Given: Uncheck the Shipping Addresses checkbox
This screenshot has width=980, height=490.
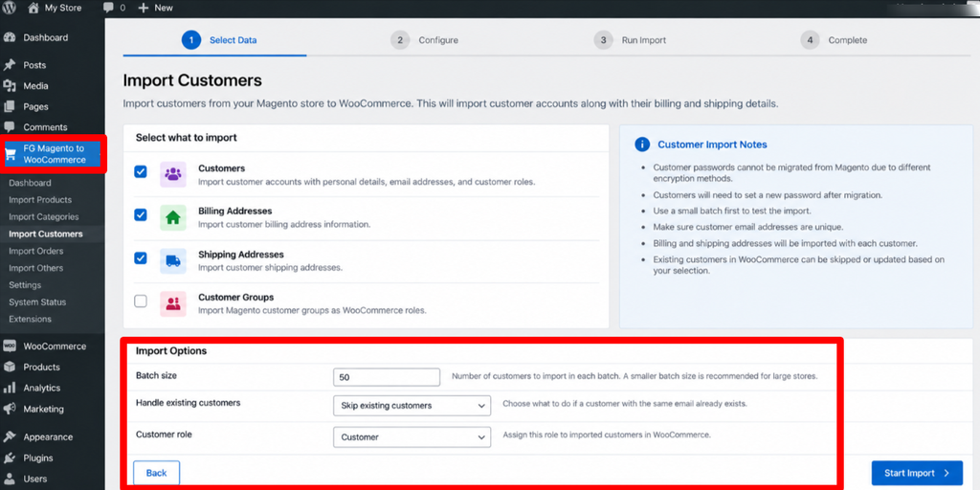Looking at the screenshot, I should 141,257.
